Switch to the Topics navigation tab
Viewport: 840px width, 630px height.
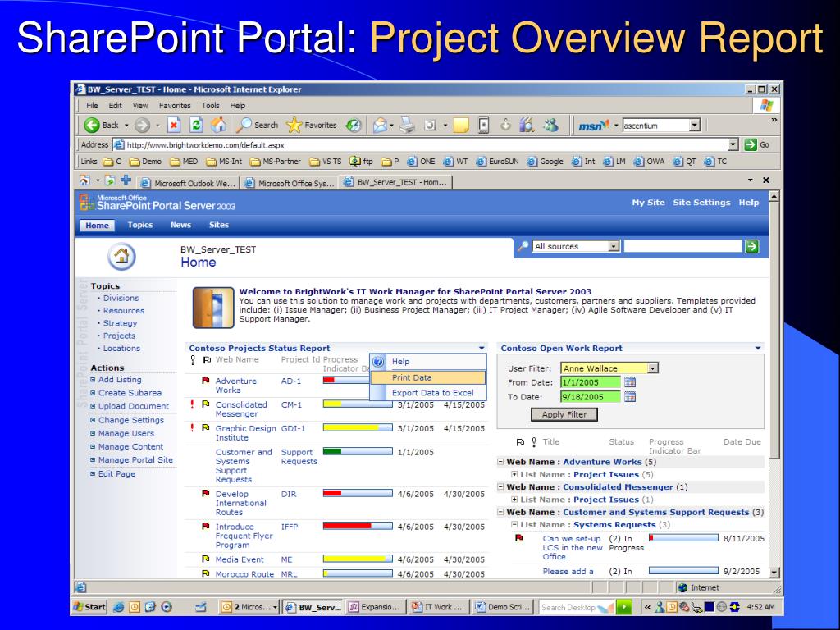click(140, 225)
